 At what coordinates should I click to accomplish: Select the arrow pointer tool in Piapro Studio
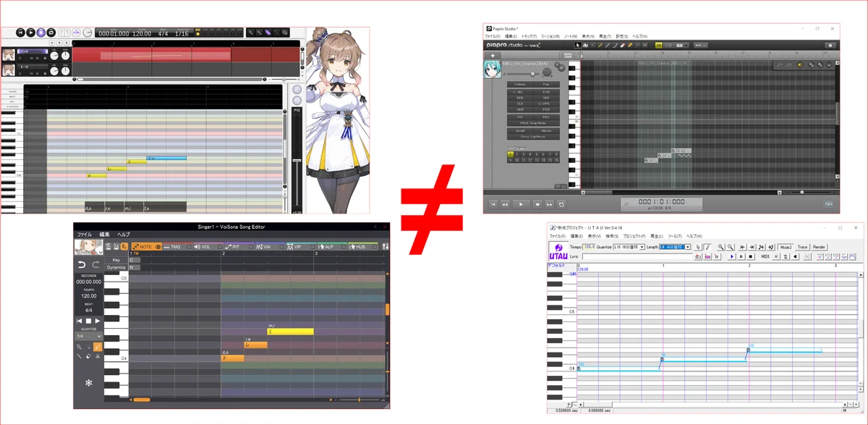click(577, 45)
